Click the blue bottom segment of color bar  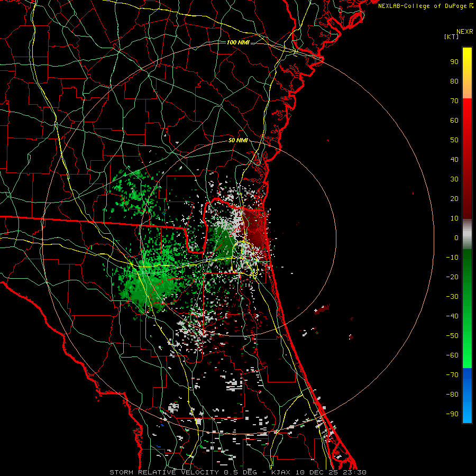pos(467,396)
